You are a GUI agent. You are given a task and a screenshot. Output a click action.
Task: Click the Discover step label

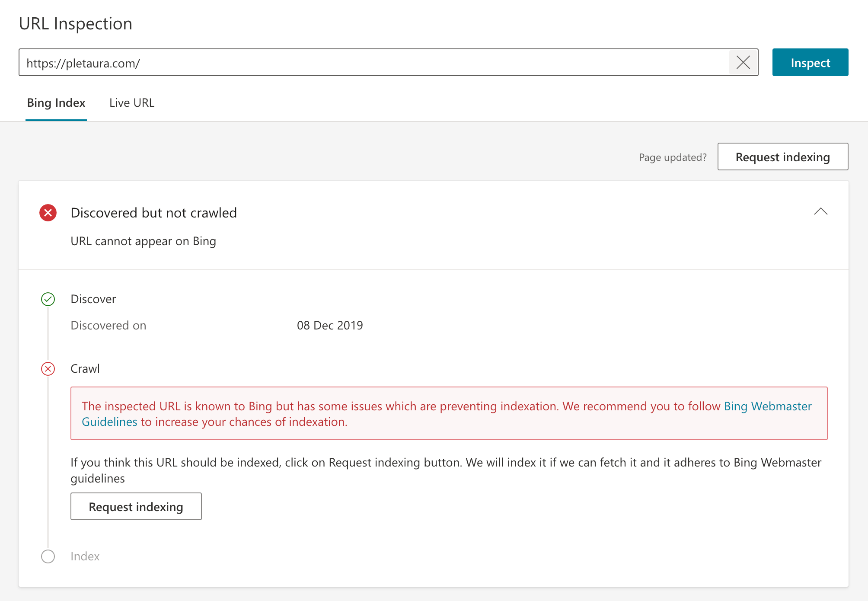[93, 299]
